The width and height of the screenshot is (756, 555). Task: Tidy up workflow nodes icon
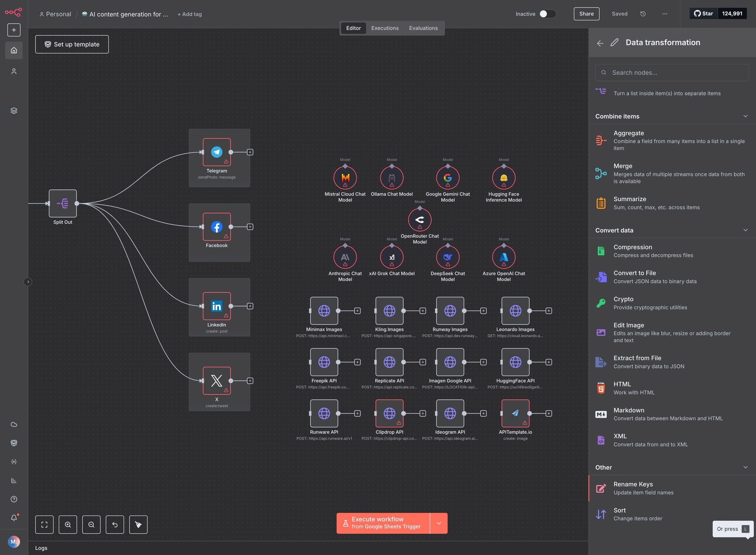[138, 524]
